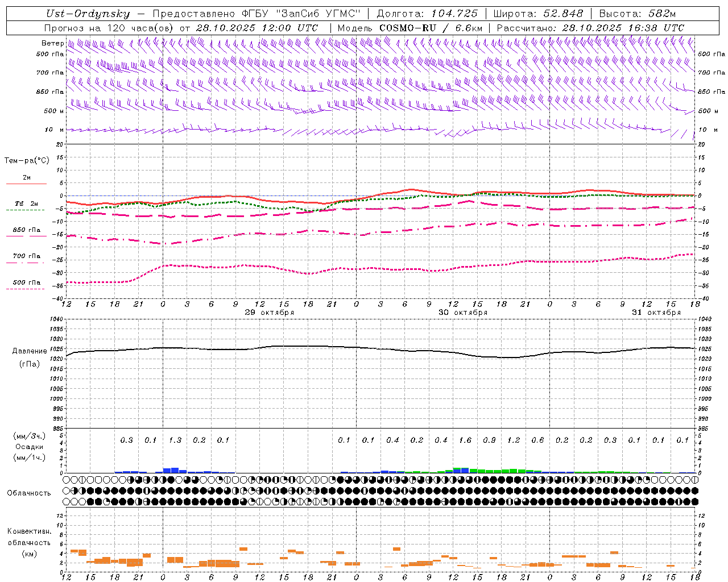Click the 'Конвективн.' convective cloud label

click(30, 531)
